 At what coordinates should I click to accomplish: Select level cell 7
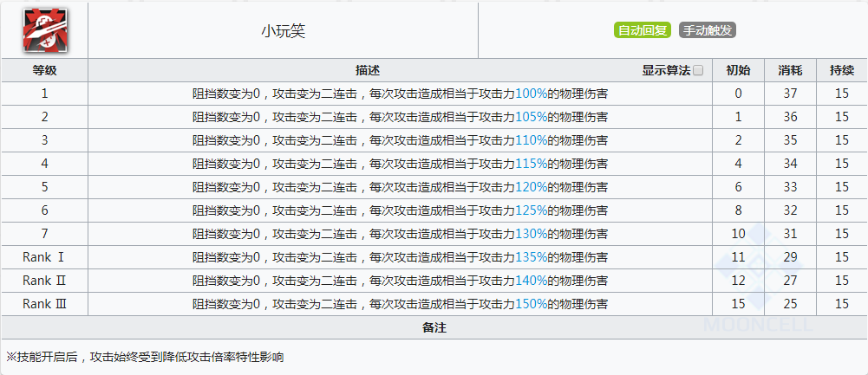click(44, 234)
